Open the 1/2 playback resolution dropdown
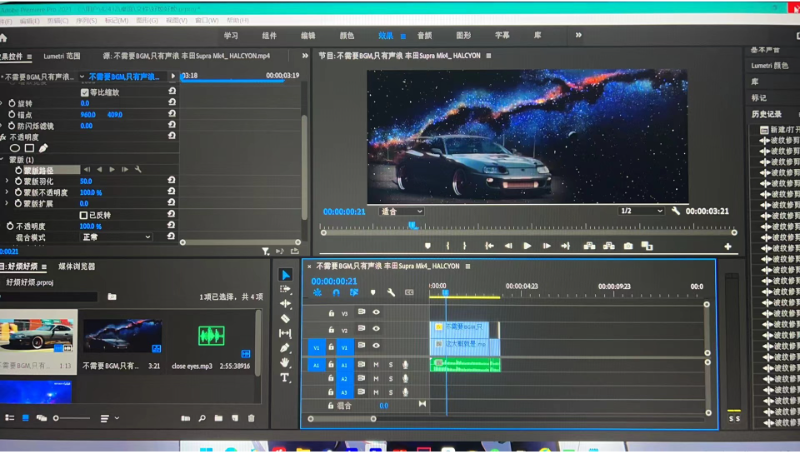This screenshot has height=453, width=800. point(640,211)
